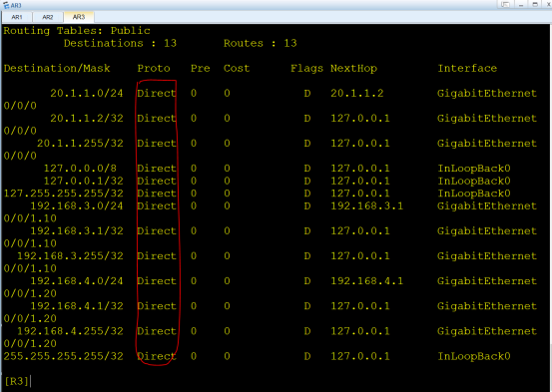The height and width of the screenshot is (392, 552).
Task: Click the 0/0/1.10 line under 192.168.3.0/24
Action: 30,218
